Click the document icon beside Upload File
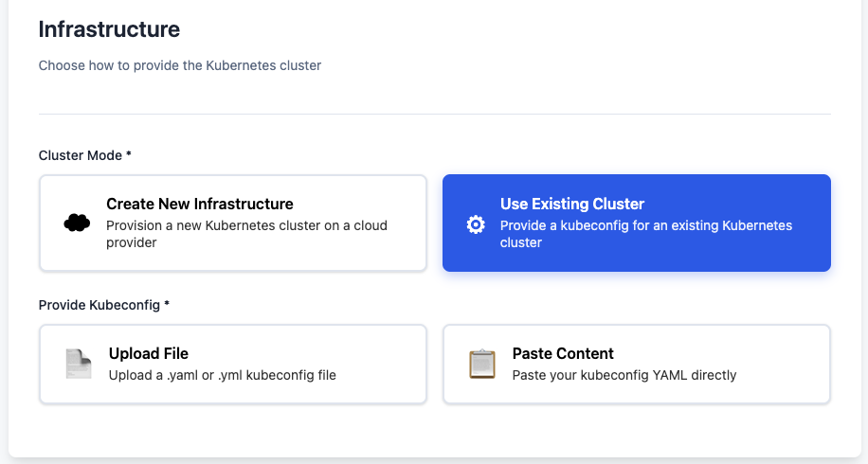 pos(79,365)
